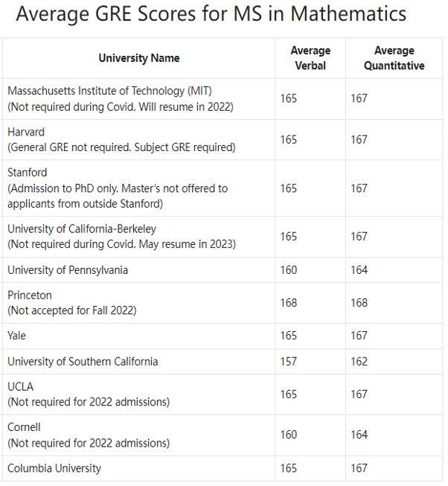The image size is (448, 486).
Task: Select the Cornell university name
Action: [24, 427]
